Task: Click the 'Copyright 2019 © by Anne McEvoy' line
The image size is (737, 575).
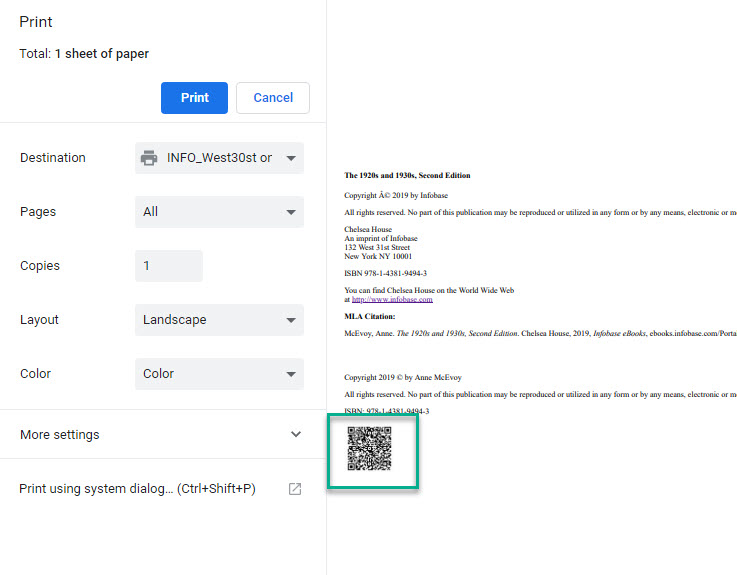Action: pos(403,377)
